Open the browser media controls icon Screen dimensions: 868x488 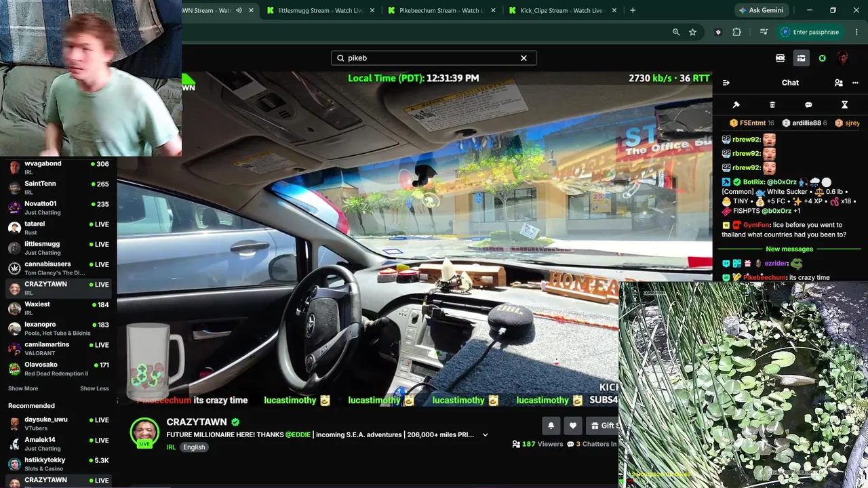764,32
